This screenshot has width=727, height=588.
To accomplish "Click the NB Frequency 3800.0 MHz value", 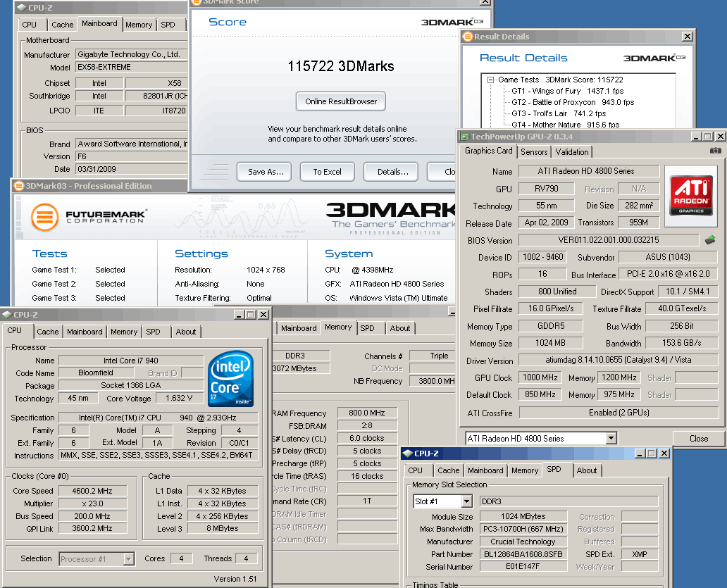I will (x=433, y=381).
